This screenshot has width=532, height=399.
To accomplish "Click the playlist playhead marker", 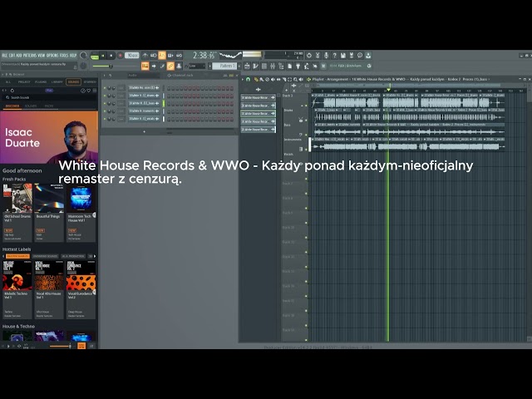I will pyautogui.click(x=388, y=90).
